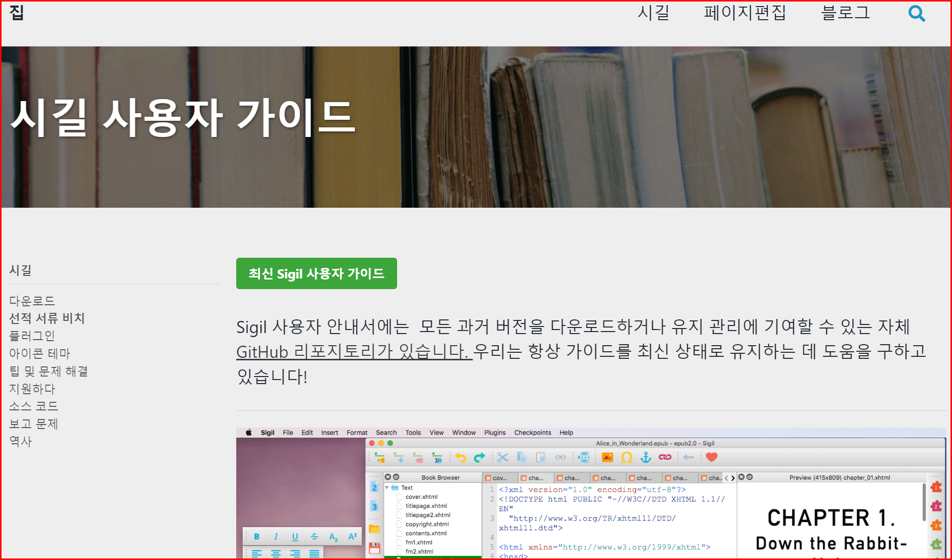The image size is (952, 560).
Task: Open the 팁 및 문제 해결 sidebar link
Action: (49, 371)
